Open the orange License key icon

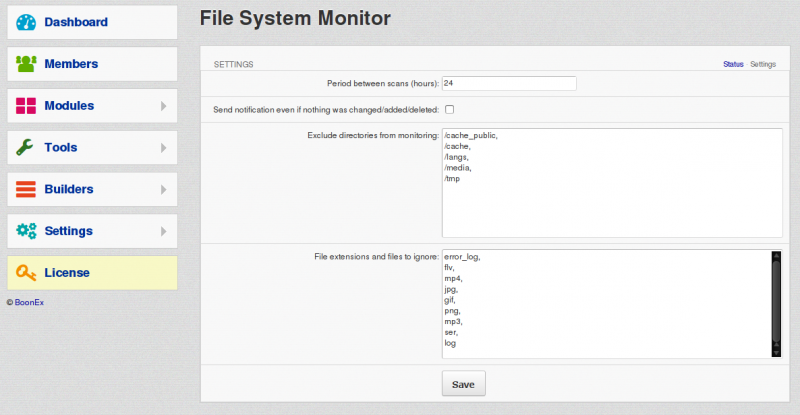26,273
